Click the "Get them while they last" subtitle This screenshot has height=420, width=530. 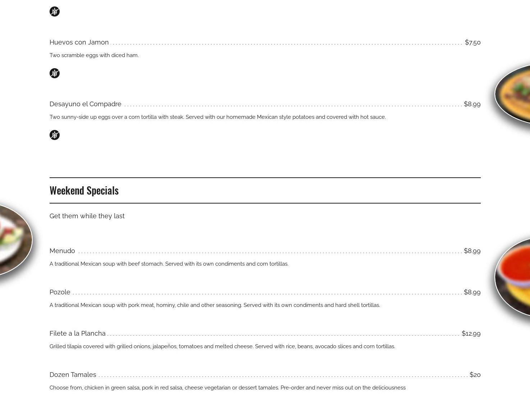[87, 216]
